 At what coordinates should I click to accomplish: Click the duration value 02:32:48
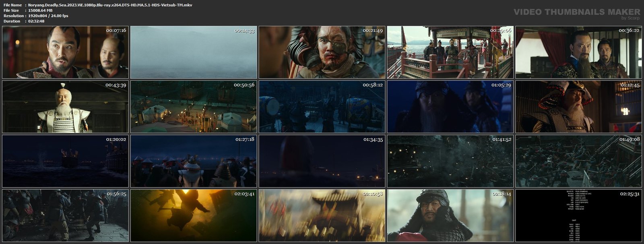(x=36, y=21)
